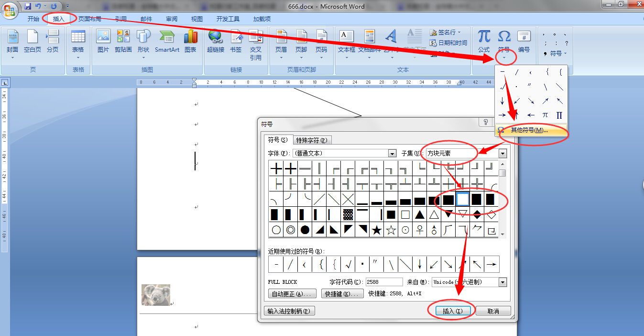Open the Footer (页脚) options
The height and width of the screenshot is (336, 644).
pyautogui.click(x=301, y=45)
